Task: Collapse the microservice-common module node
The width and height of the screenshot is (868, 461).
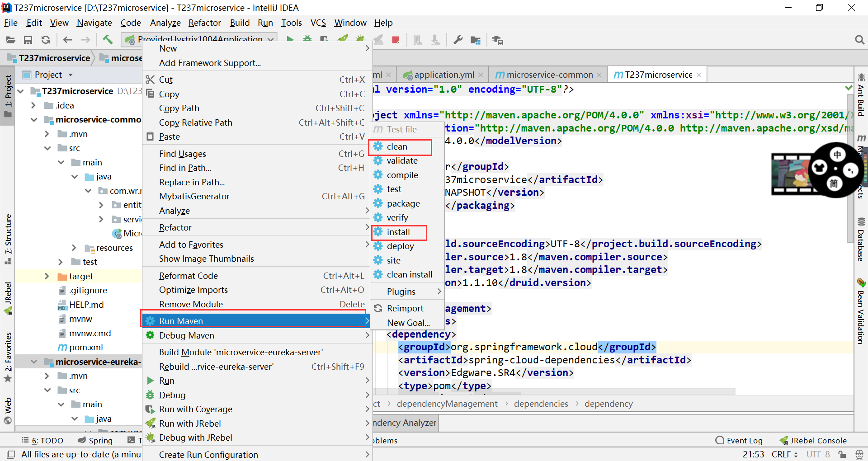Action: coord(34,120)
